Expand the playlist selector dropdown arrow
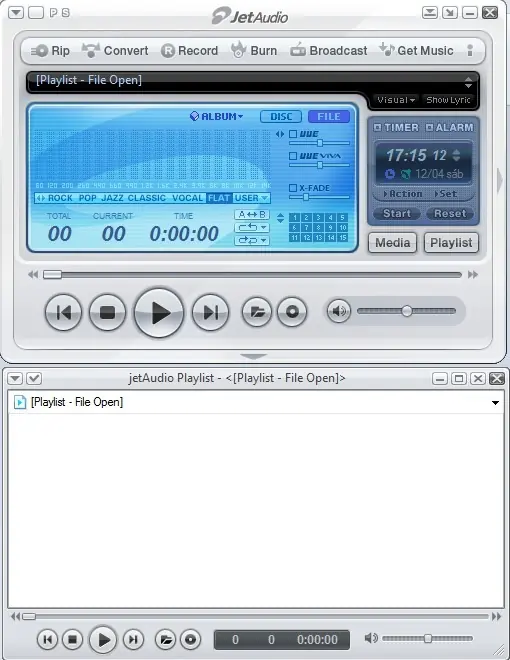The height and width of the screenshot is (660, 510). tap(495, 403)
